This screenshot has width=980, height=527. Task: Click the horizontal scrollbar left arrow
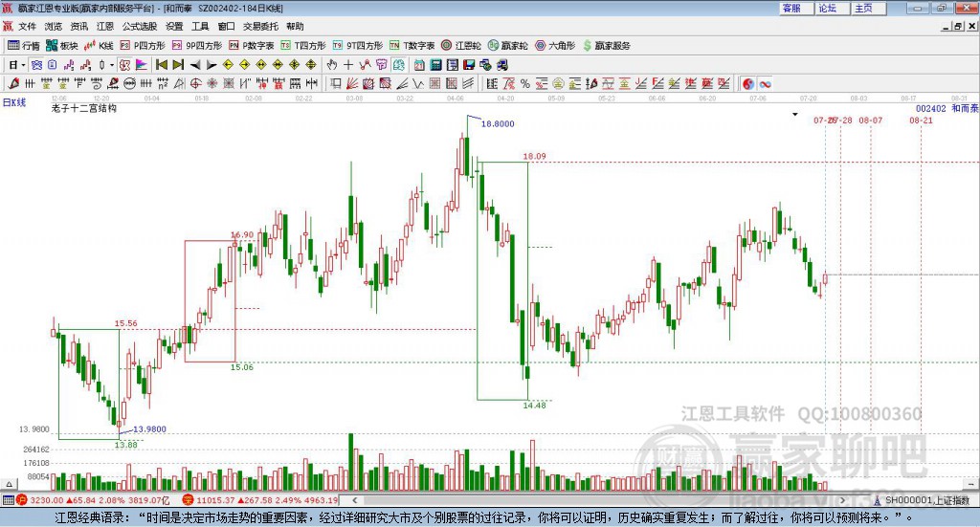tap(355, 500)
